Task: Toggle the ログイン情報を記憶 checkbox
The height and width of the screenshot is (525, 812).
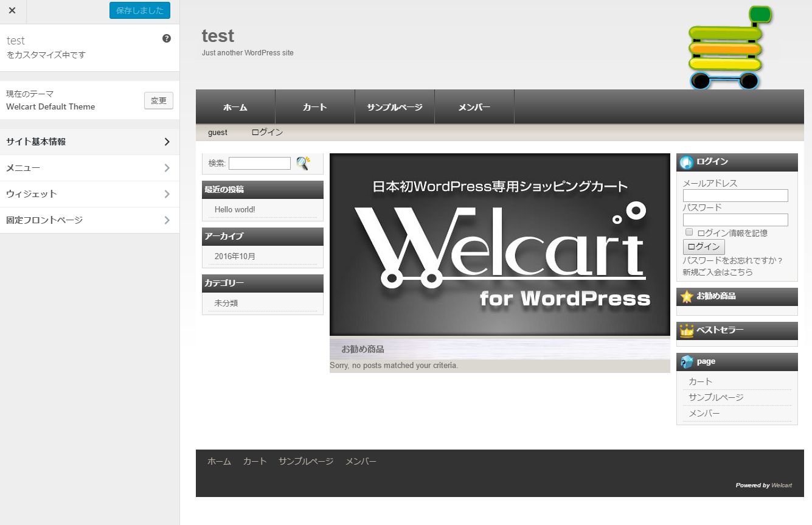Action: tap(689, 232)
